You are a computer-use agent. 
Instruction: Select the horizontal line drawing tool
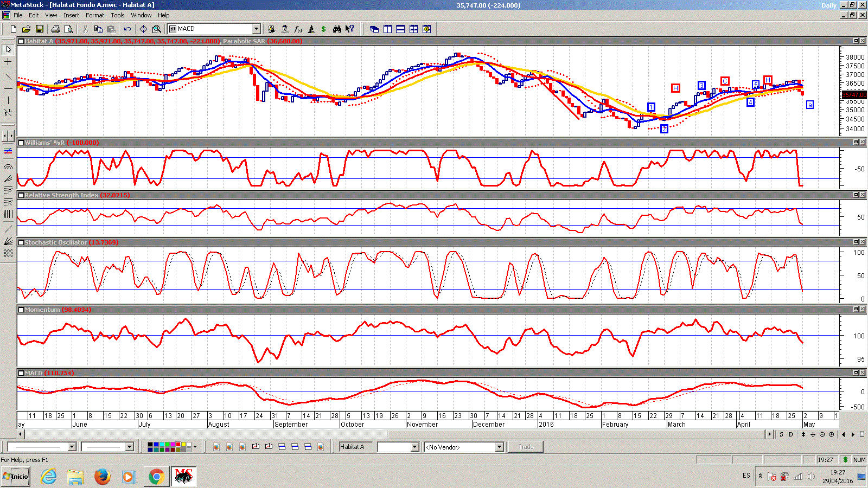pos(8,88)
